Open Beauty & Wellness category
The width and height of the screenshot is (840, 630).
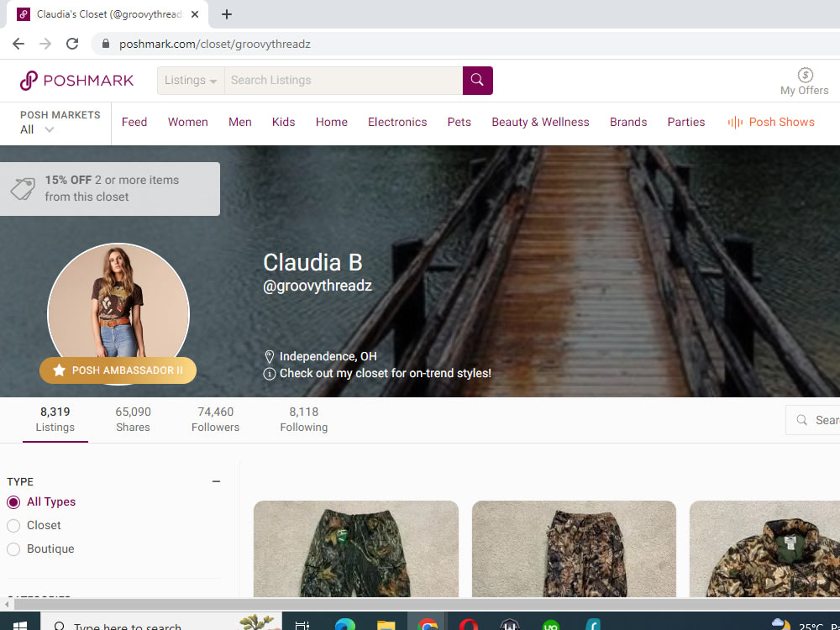tap(540, 122)
